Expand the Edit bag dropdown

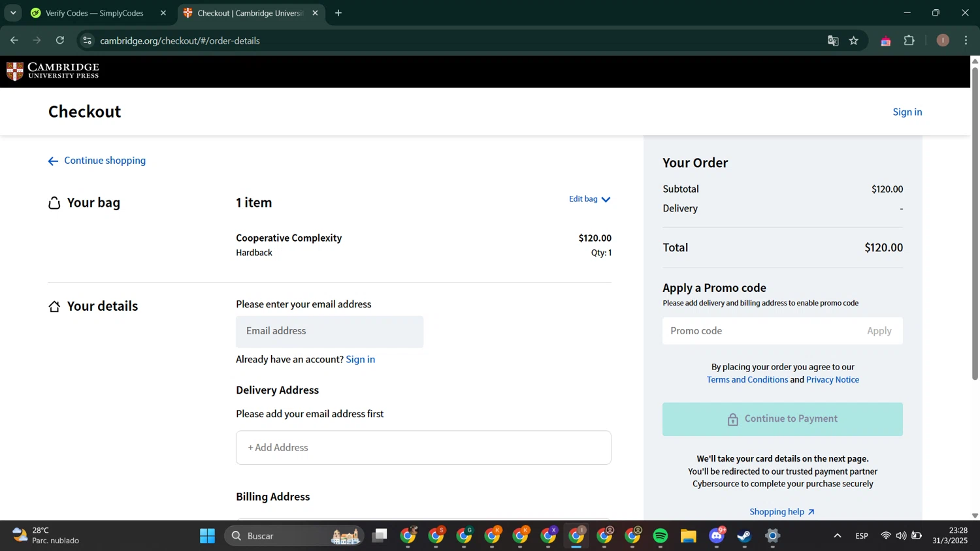point(589,199)
